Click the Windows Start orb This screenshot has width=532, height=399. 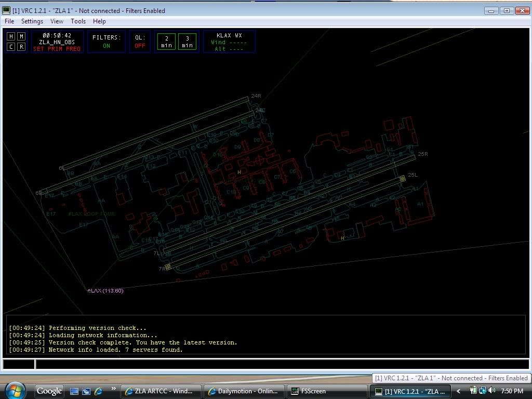pyautogui.click(x=15, y=390)
